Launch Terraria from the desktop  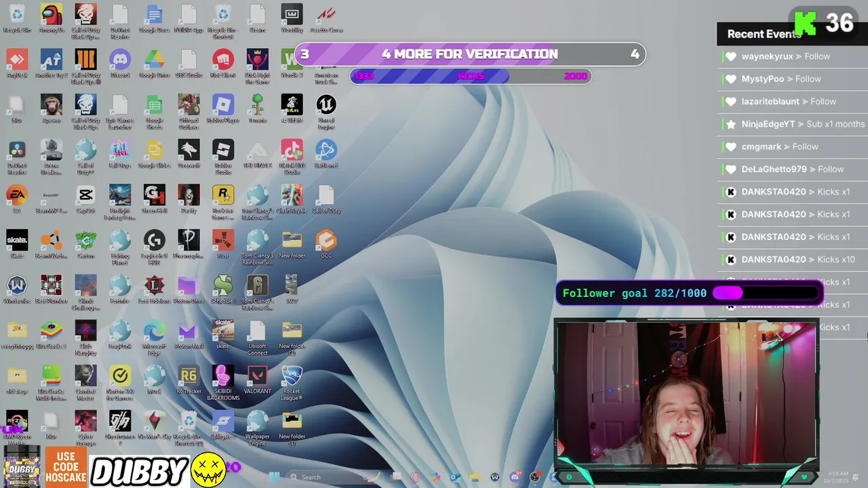coord(257,109)
